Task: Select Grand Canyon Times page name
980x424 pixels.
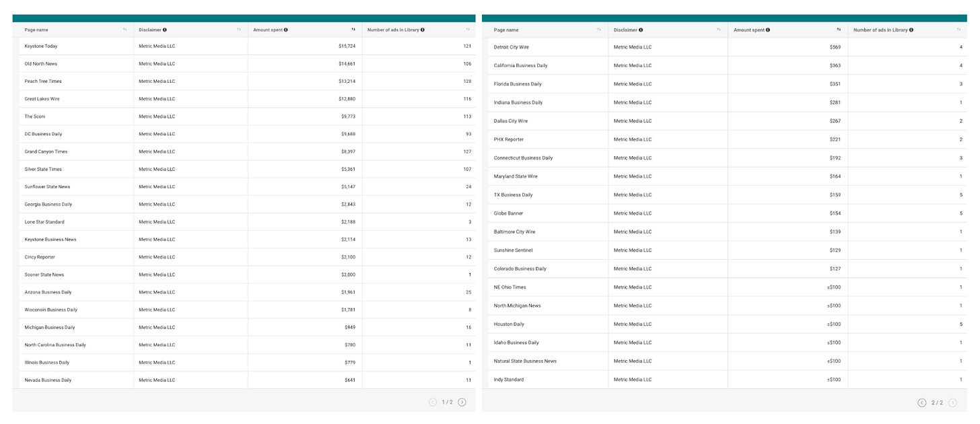Action: pos(46,151)
